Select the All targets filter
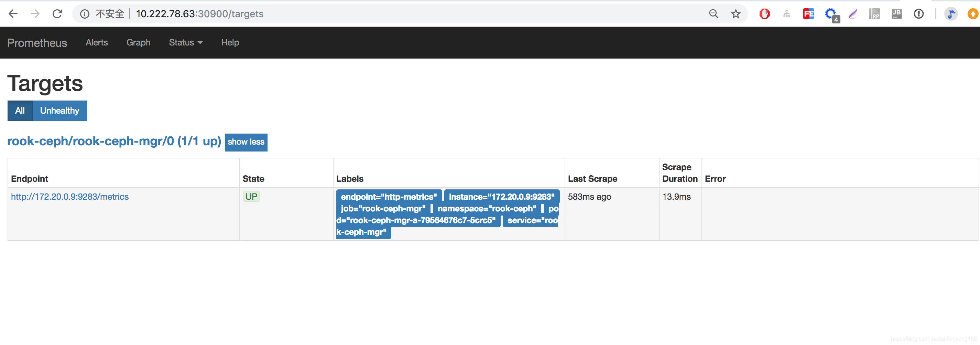 (20, 111)
